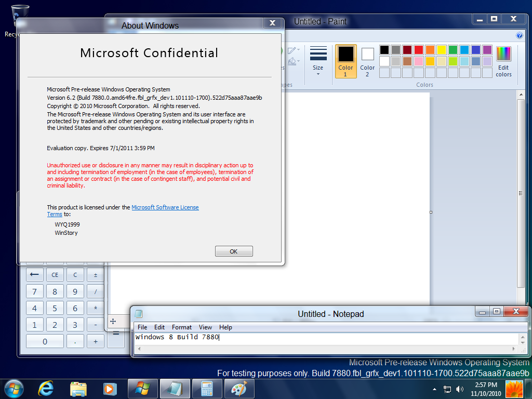Screen dimensions: 532x399
Task: Click the user tile in taskbar corner
Action: coord(514,389)
